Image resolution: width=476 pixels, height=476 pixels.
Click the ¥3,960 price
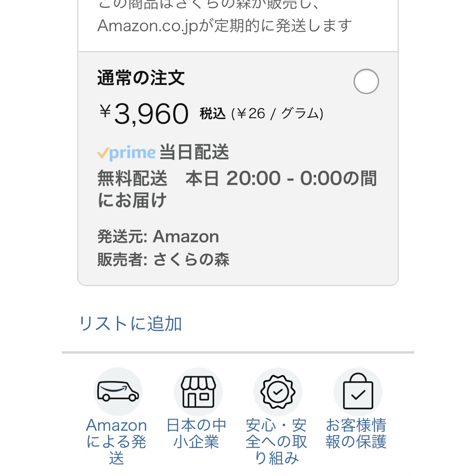click(x=144, y=114)
